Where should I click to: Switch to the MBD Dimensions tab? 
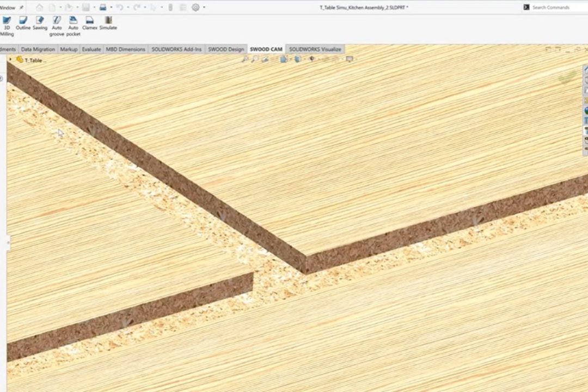(x=125, y=49)
